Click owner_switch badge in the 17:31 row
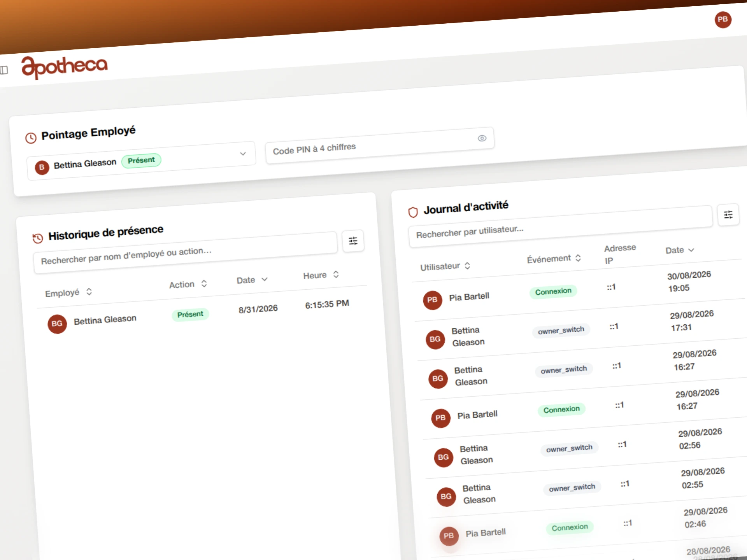The width and height of the screenshot is (747, 560). coord(561,331)
